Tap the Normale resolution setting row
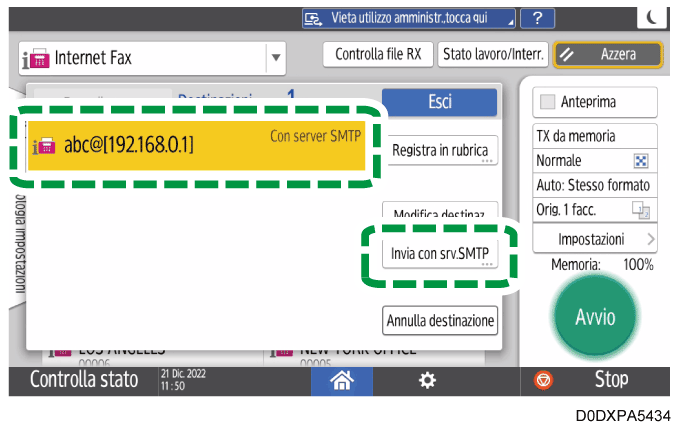675x426 pixels. point(595,161)
